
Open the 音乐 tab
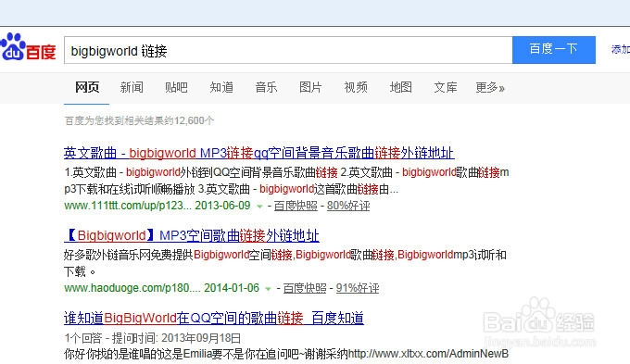coord(266,87)
